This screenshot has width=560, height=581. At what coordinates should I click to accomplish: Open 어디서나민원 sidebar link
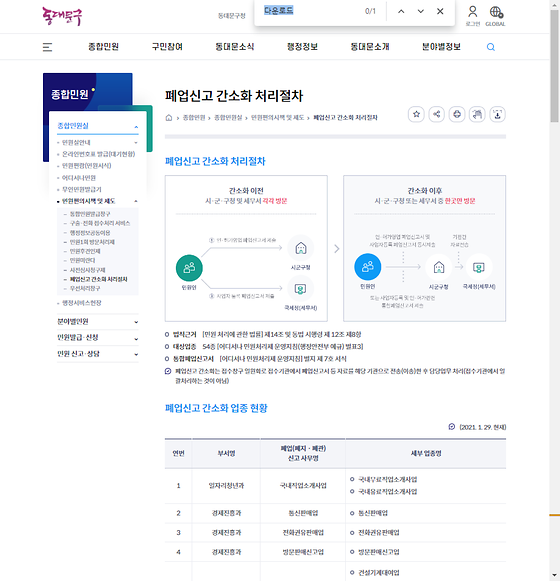coord(79,178)
